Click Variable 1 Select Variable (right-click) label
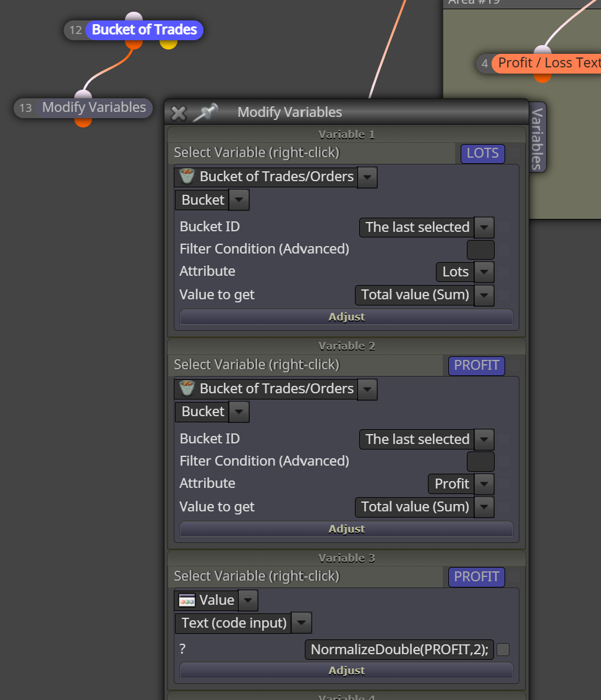Image resolution: width=601 pixels, height=700 pixels. click(257, 153)
